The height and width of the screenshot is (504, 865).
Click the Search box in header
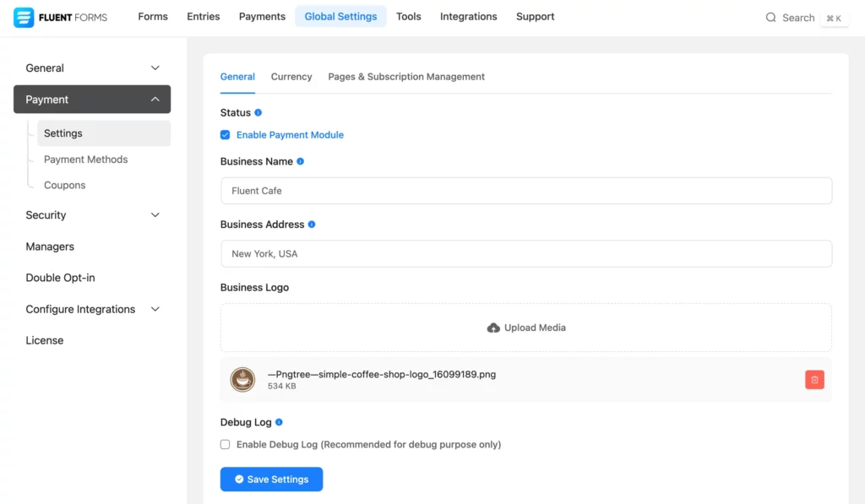[x=807, y=18]
